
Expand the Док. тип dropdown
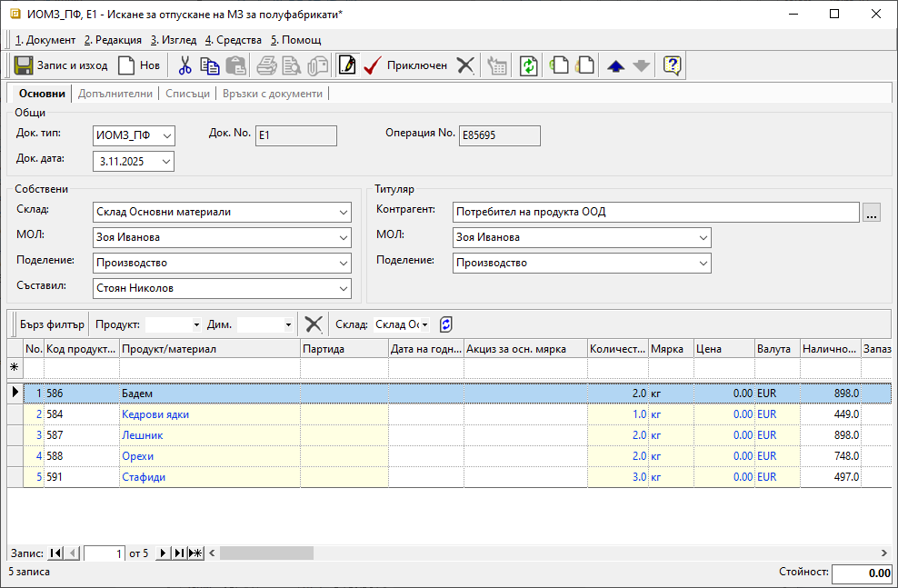tap(166, 136)
